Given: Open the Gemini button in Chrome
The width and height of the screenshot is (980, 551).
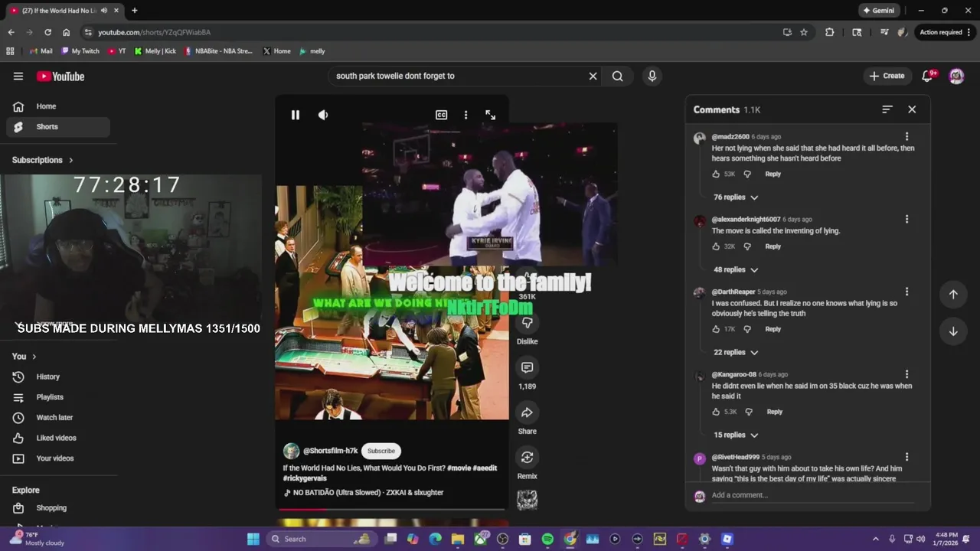Looking at the screenshot, I should (878, 11).
